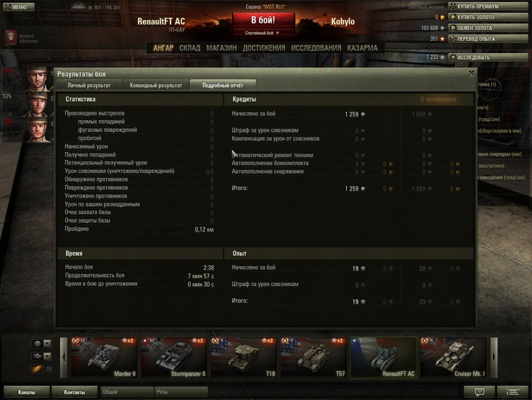Switch to the Общий chat tab

tap(127, 392)
